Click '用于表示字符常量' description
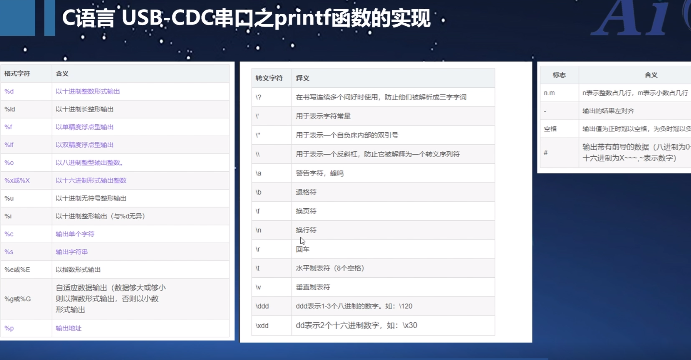Image resolution: width=691 pixels, height=360 pixels. 323,116
